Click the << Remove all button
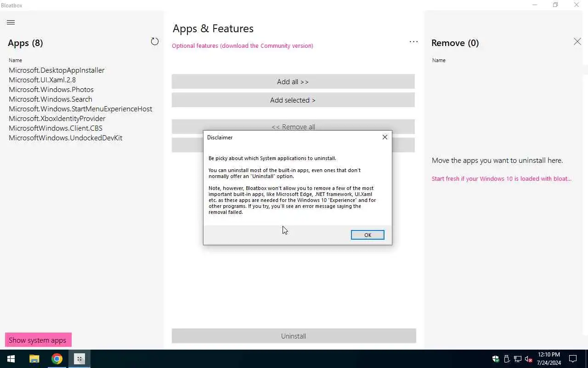The height and width of the screenshot is (368, 588). point(293,126)
